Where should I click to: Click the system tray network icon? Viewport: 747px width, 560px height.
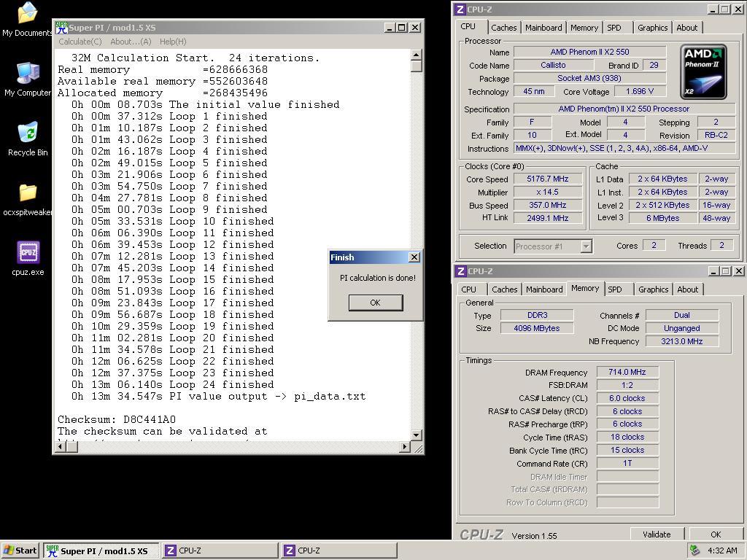click(x=694, y=550)
